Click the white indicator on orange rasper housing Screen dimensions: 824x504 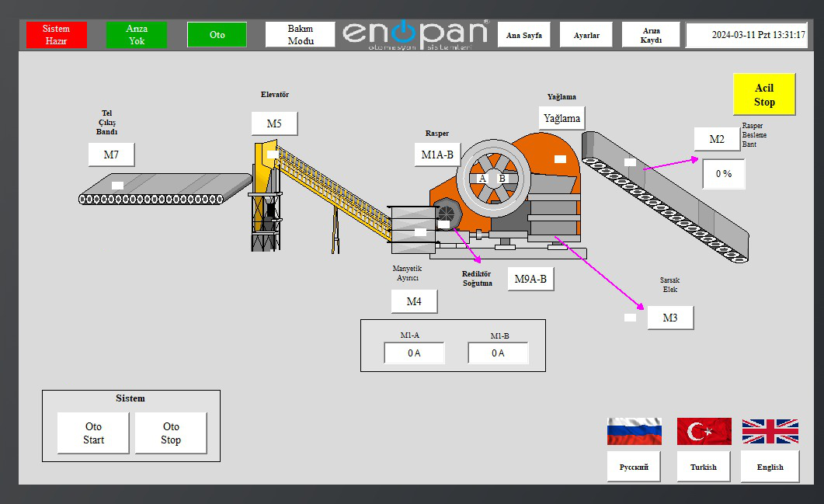pyautogui.click(x=560, y=158)
